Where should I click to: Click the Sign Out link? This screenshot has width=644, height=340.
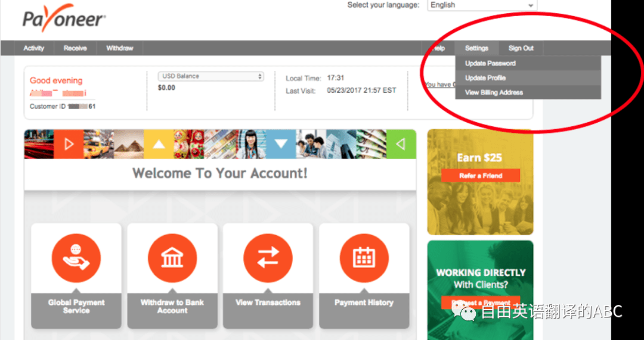point(521,48)
